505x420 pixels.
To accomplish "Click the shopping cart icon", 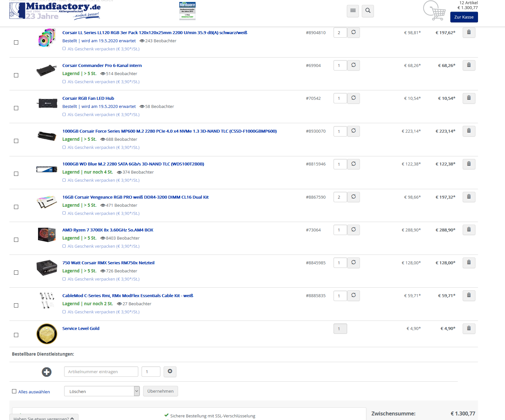I will click(x=434, y=11).
